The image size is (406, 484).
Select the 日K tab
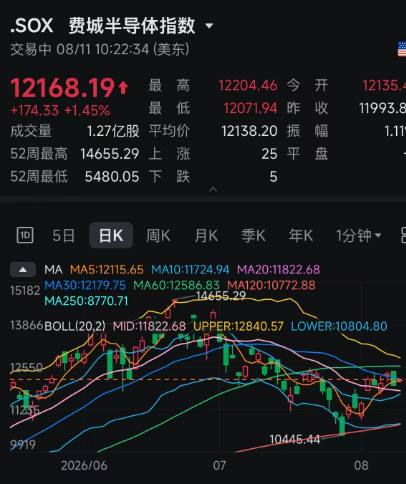point(111,235)
